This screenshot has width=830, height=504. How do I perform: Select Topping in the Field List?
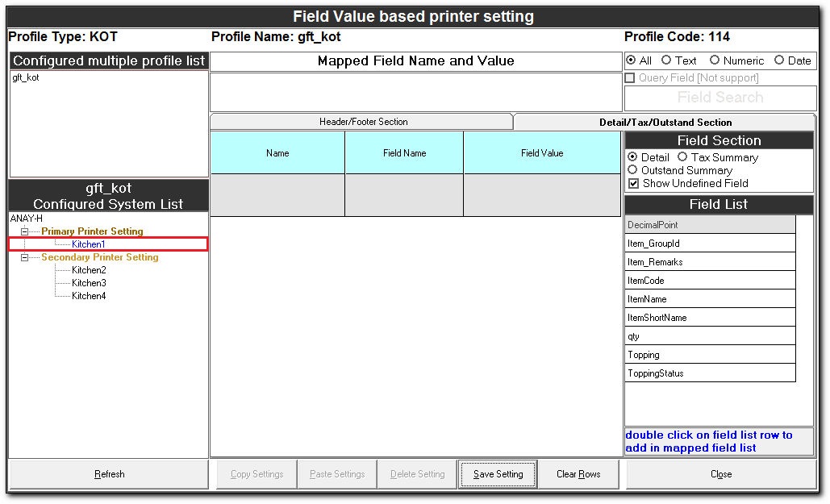coord(710,355)
